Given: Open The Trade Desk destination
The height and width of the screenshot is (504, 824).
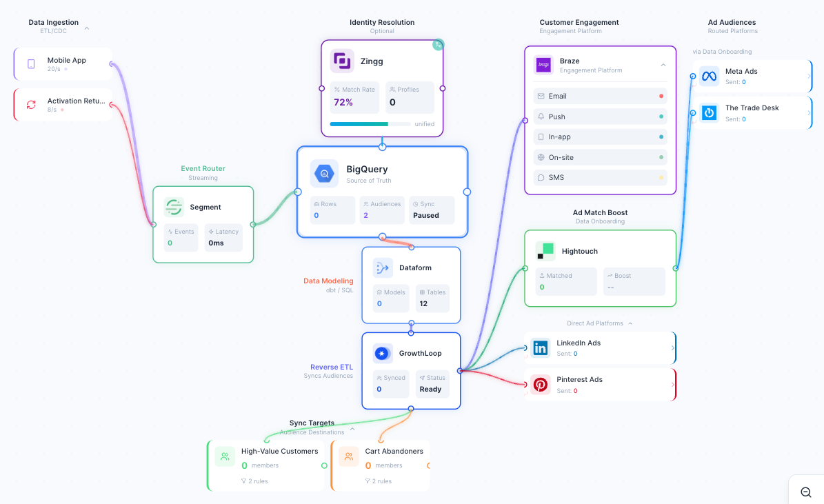Looking at the screenshot, I should 752,112.
